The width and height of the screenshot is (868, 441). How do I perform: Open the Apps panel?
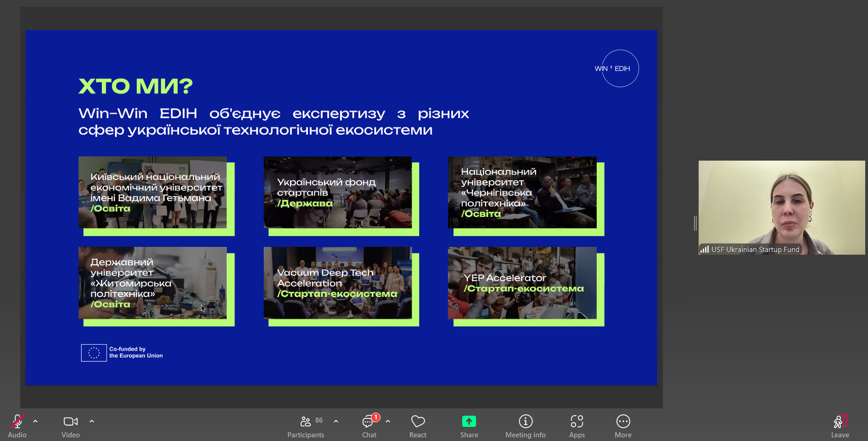click(577, 426)
